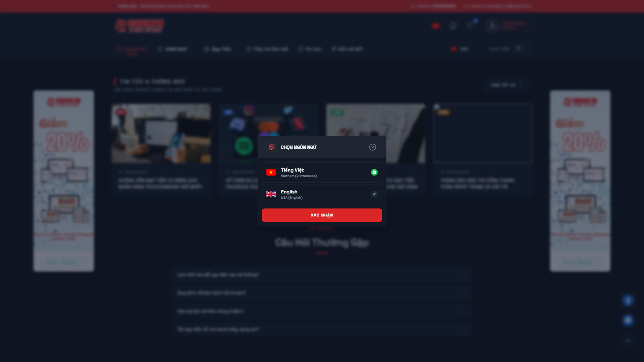Viewport: 644px width, 362px height.
Task: Close the language selection dialog
Action: click(372, 147)
